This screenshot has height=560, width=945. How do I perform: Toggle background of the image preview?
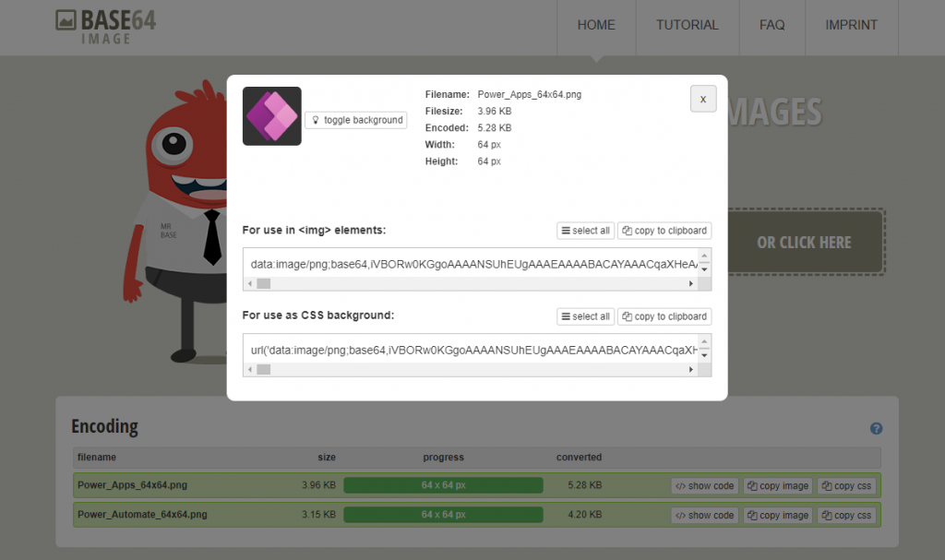356,120
